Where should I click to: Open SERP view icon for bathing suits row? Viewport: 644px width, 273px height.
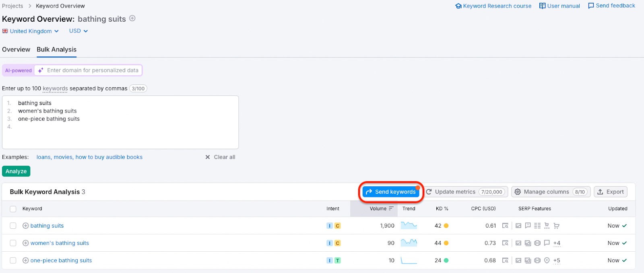coord(505,226)
